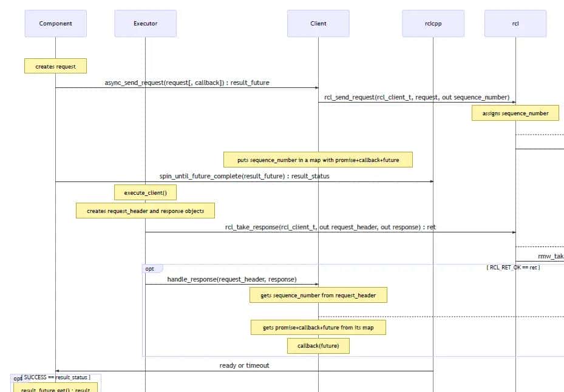Click the rcl participant box
The height and width of the screenshot is (392, 564).
click(x=515, y=24)
